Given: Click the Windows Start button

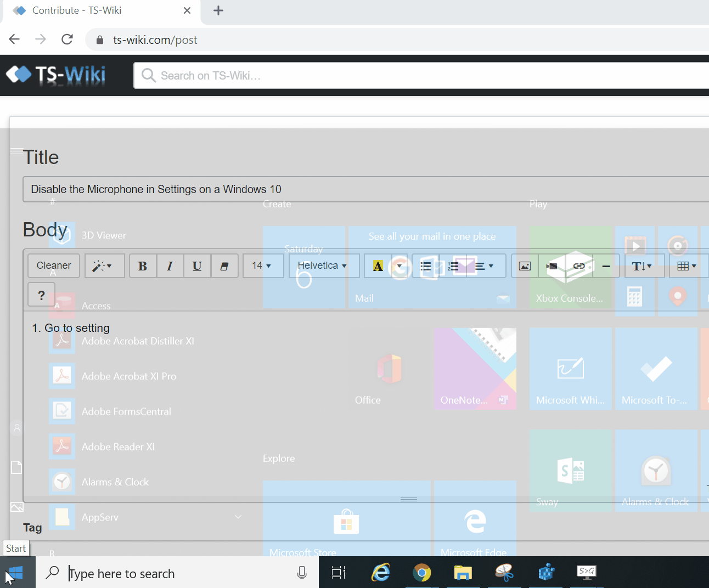Looking at the screenshot, I should 16,573.
